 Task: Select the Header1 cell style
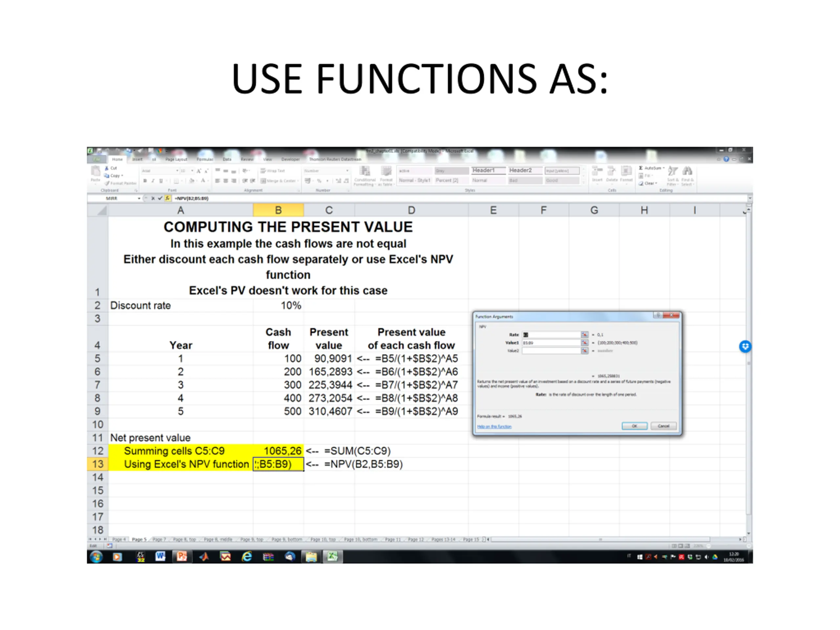488,171
